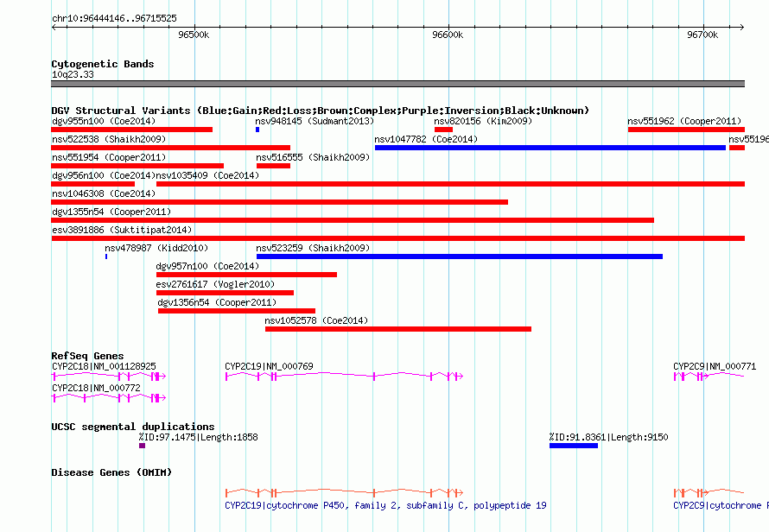Select the red dgv955n100 loss bar

pos(132,130)
